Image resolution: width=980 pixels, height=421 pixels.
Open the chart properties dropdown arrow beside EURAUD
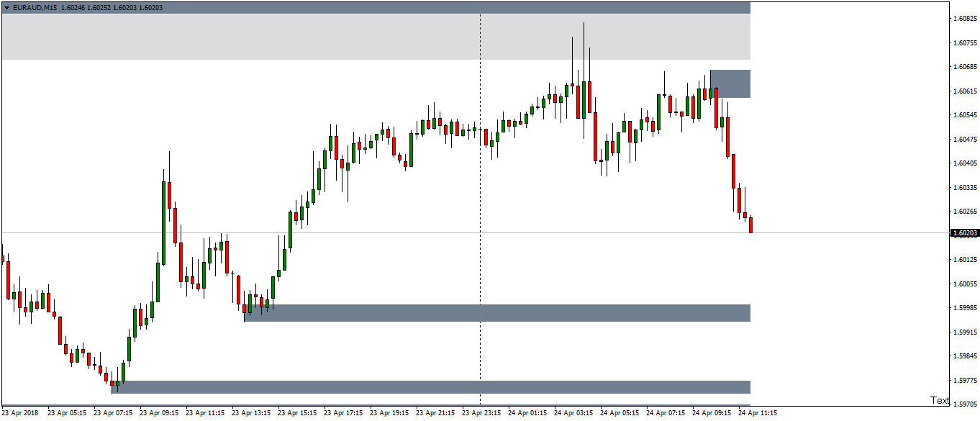click(x=6, y=6)
